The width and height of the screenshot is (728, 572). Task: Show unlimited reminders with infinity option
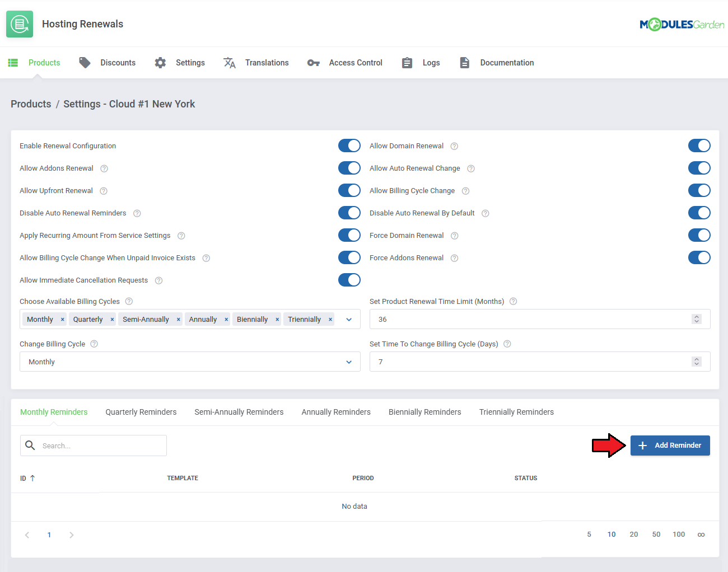click(x=701, y=535)
